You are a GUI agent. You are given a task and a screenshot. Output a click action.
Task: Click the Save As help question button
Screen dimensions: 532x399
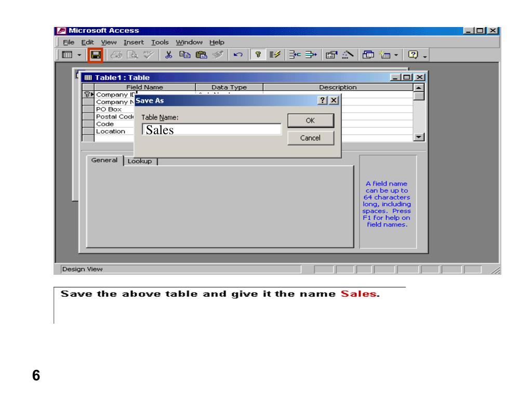(322, 100)
